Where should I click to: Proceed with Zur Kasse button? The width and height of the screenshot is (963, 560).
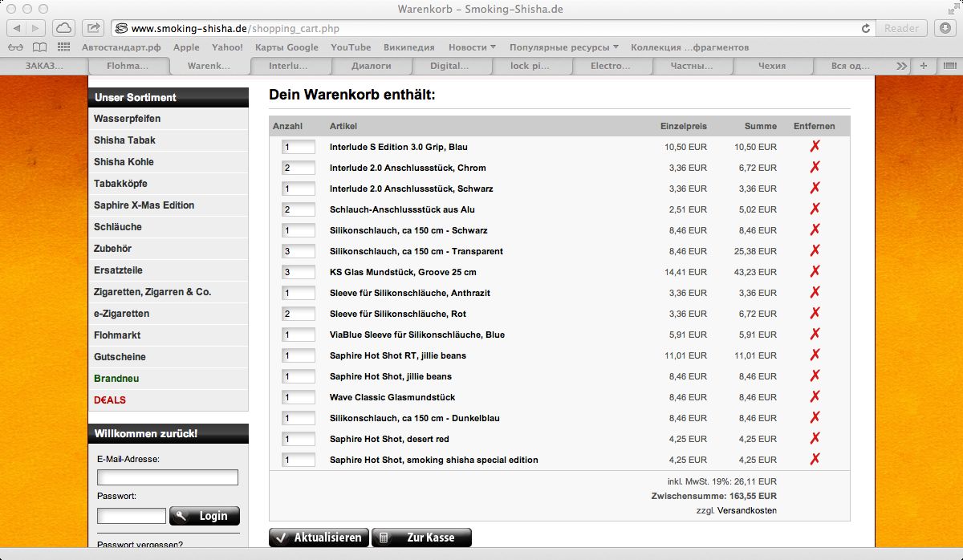pos(421,538)
